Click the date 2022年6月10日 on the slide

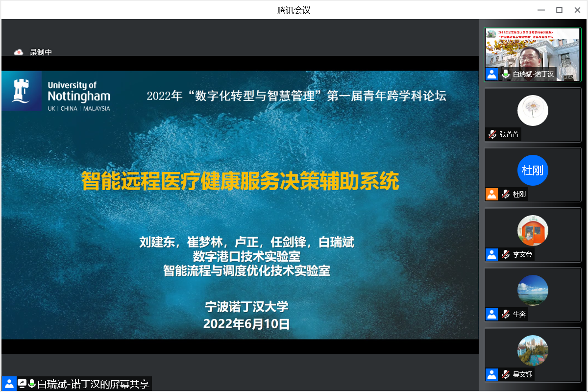[x=246, y=324]
